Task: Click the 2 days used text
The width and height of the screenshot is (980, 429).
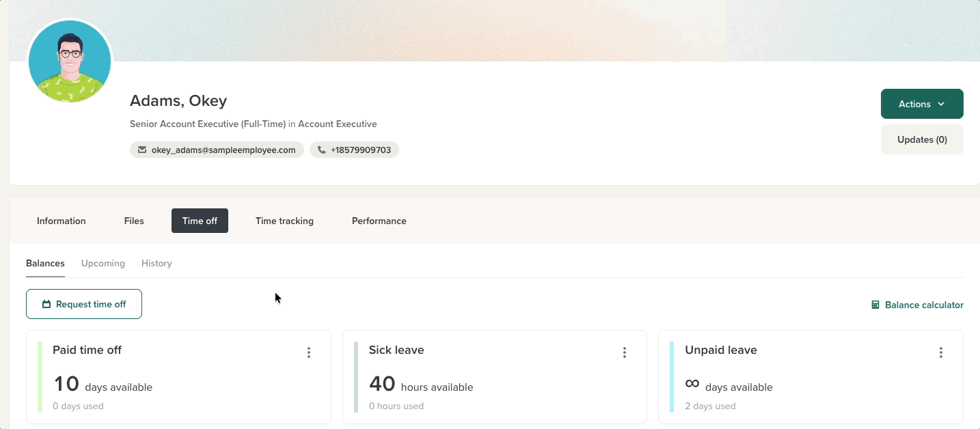Action: (711, 406)
